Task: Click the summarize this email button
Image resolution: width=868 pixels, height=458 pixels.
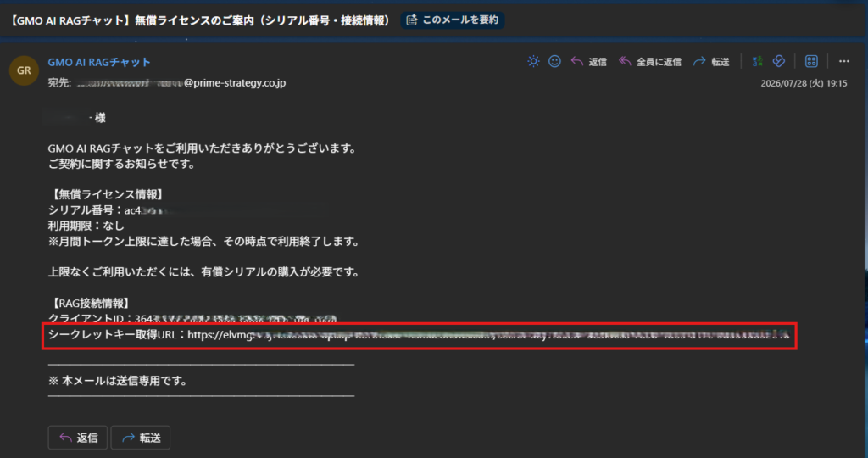Action: [453, 20]
